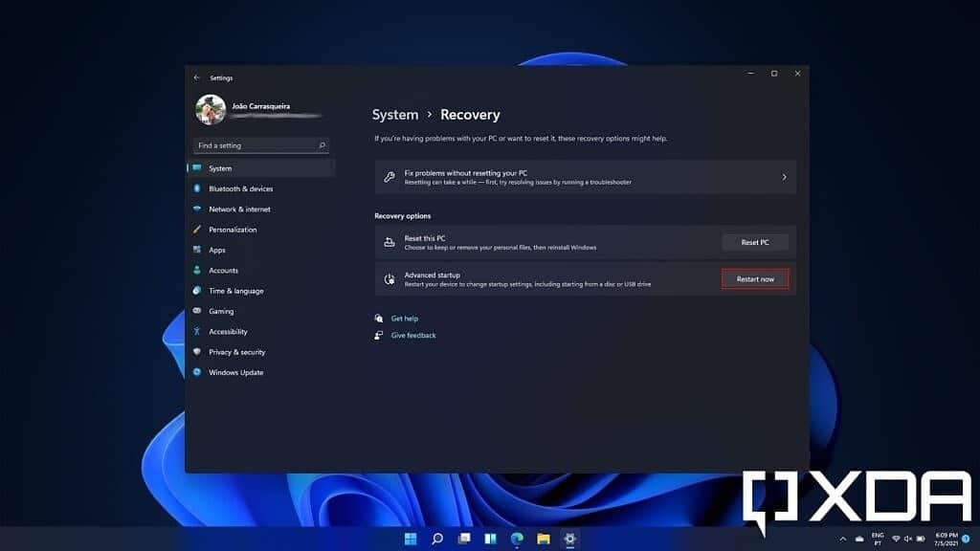Click the Gaming controller icon

point(197,311)
